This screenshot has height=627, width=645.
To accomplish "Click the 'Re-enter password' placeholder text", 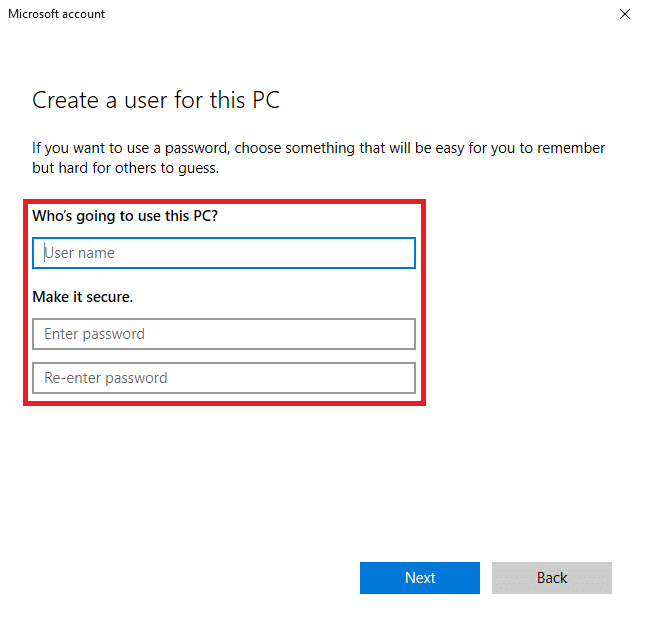I will [106, 378].
